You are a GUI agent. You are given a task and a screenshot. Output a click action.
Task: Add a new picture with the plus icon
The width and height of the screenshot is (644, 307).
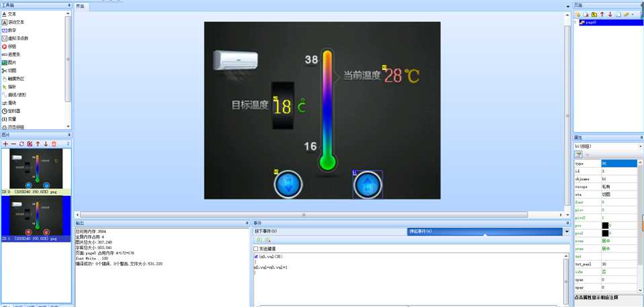tap(5, 144)
